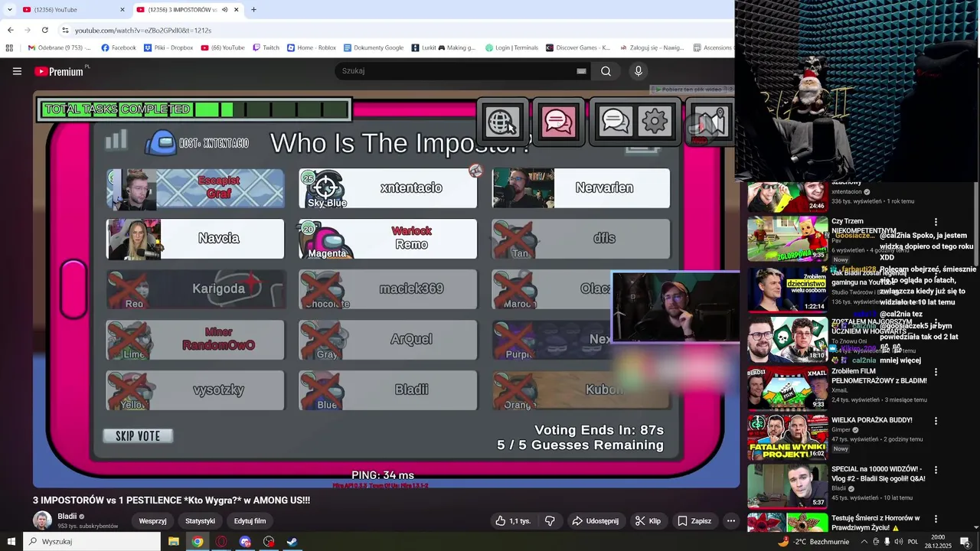Click the globe map icon in game
This screenshot has width=980, height=551.
point(502,122)
